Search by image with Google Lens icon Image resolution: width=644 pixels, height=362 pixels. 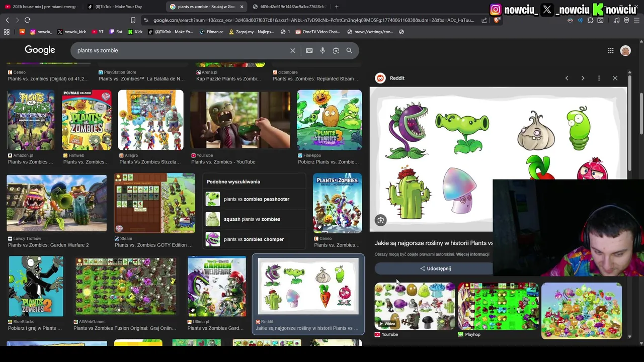[336, 50]
